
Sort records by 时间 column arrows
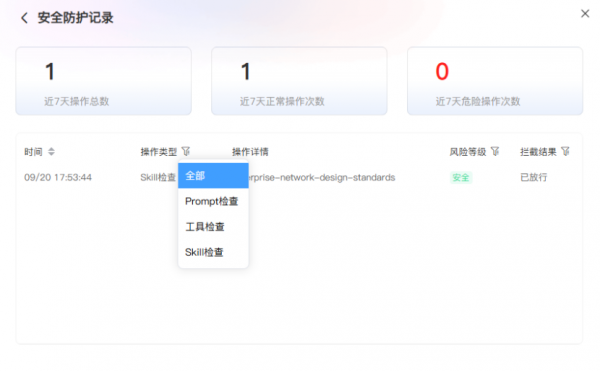pos(51,151)
